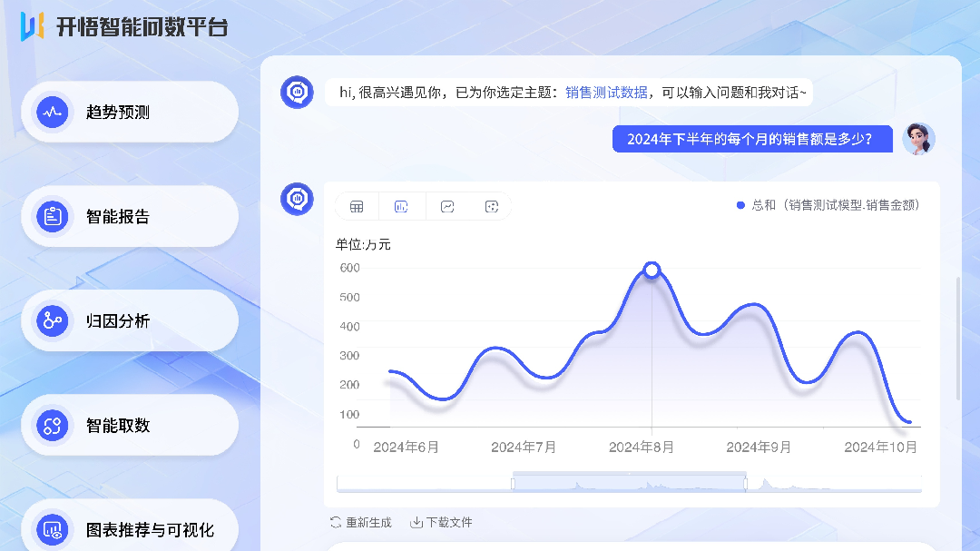Click the assistant avatar next to greeting
The height and width of the screenshot is (551, 980).
coord(297,92)
